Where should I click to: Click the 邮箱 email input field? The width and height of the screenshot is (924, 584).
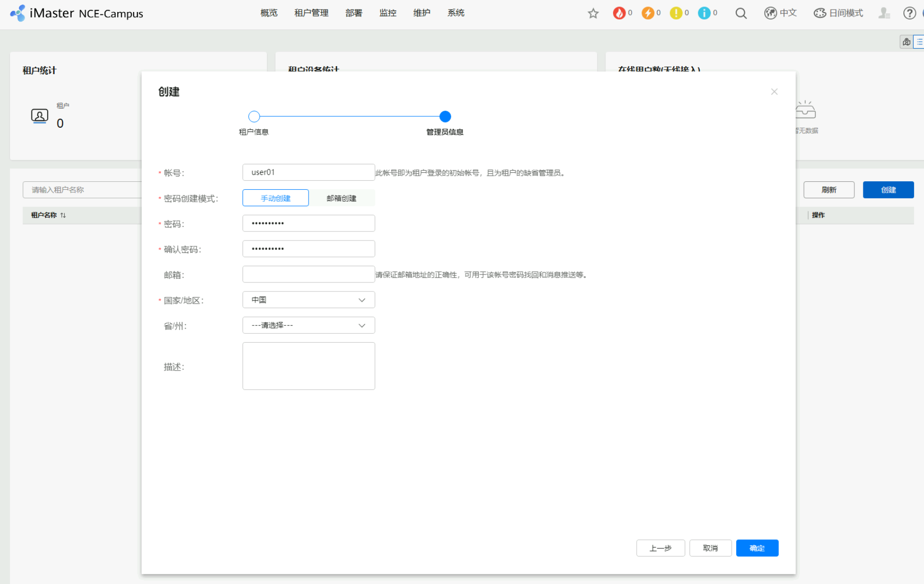tap(309, 274)
